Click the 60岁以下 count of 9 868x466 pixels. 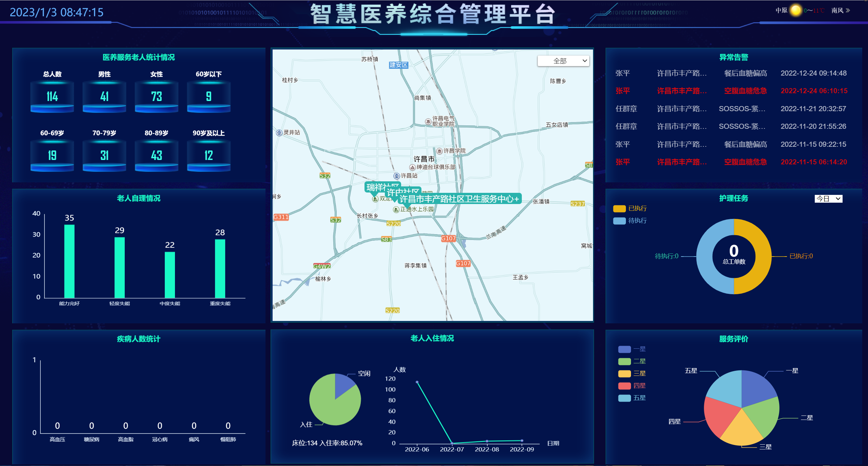[209, 97]
